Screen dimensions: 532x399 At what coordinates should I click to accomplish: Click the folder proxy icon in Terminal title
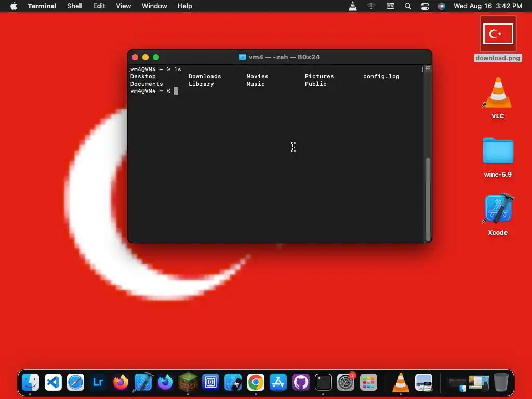click(x=242, y=57)
